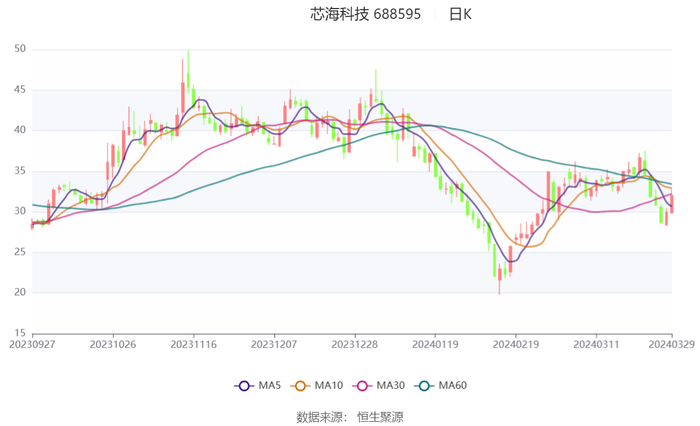Screen dimensions: 700x426
Task: Toggle the MA10 orange legend circle icon
Action: click(300, 386)
